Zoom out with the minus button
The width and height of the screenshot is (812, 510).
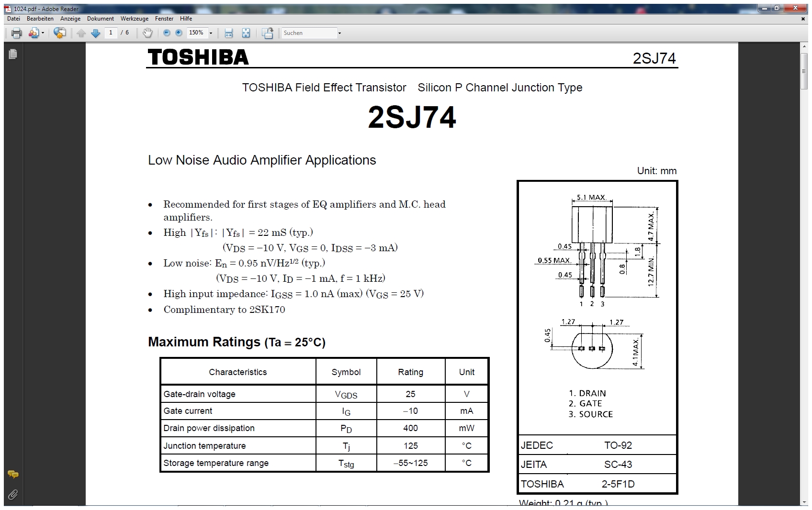(167, 33)
